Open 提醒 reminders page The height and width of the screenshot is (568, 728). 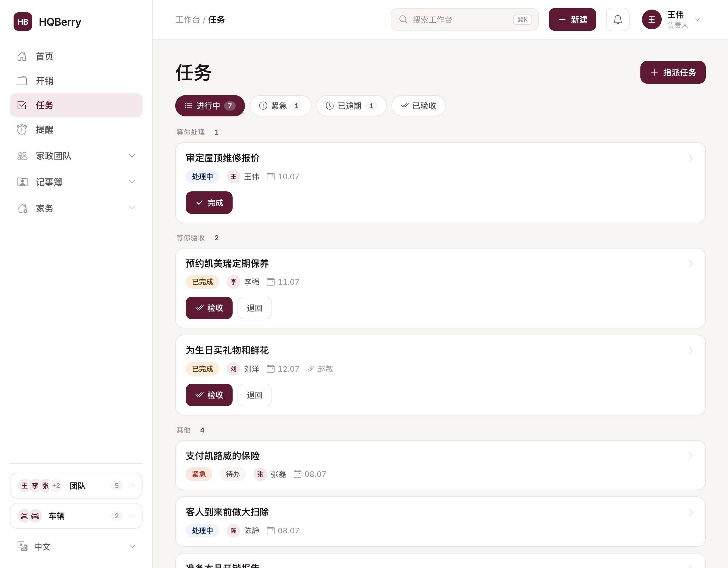click(x=76, y=129)
